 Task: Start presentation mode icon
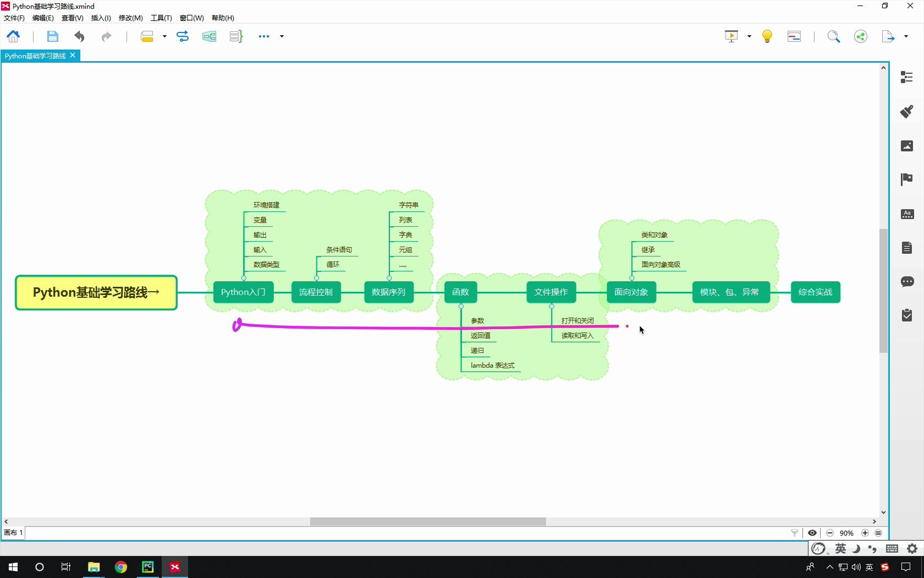pyautogui.click(x=732, y=36)
